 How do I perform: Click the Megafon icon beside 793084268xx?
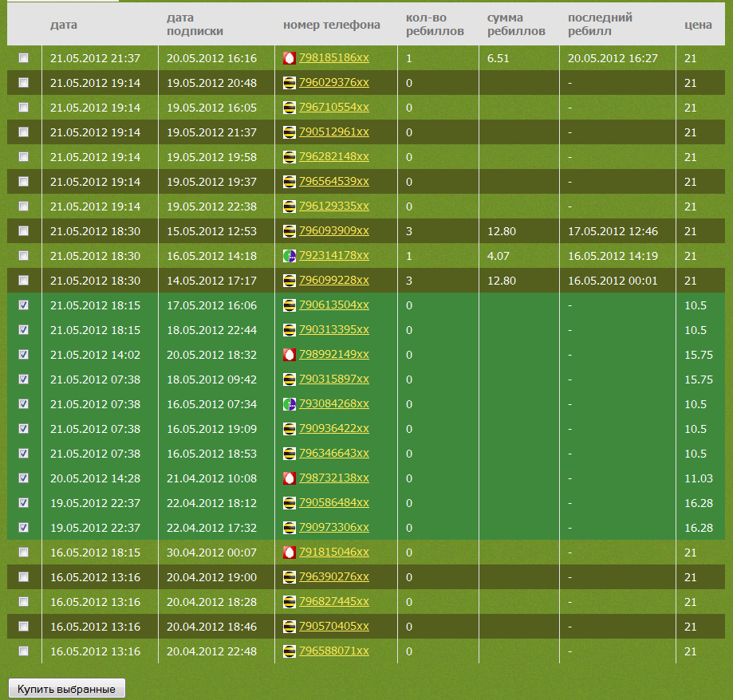[x=290, y=404]
